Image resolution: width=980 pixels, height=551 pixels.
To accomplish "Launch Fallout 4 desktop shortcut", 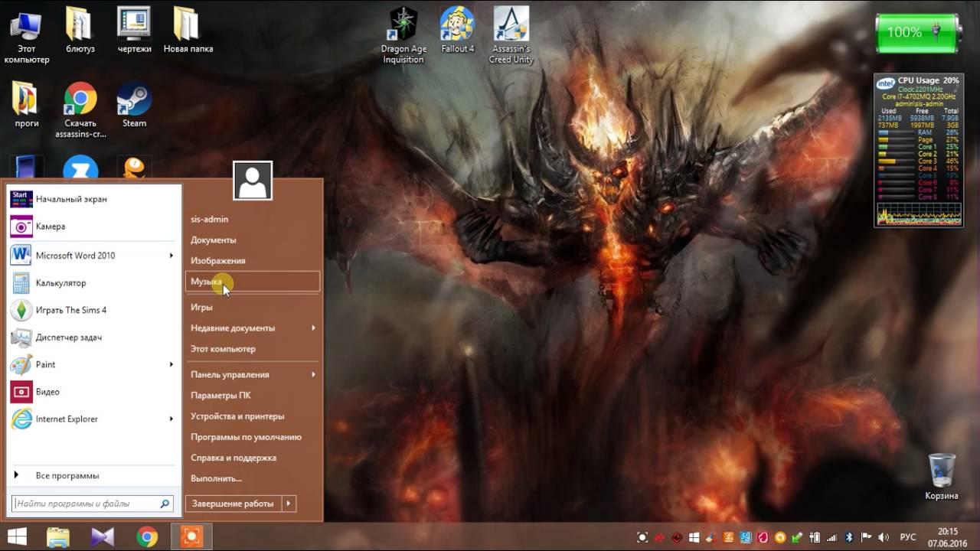I will pyautogui.click(x=457, y=31).
